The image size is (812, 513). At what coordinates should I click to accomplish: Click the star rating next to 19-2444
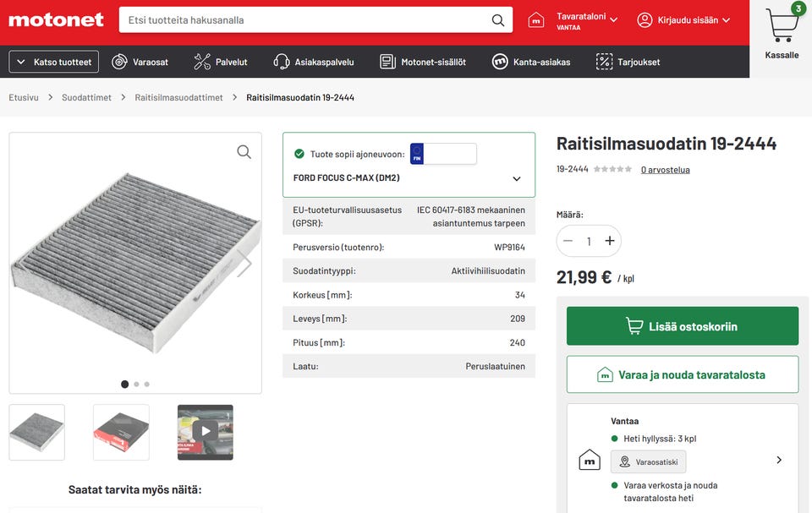click(x=612, y=169)
